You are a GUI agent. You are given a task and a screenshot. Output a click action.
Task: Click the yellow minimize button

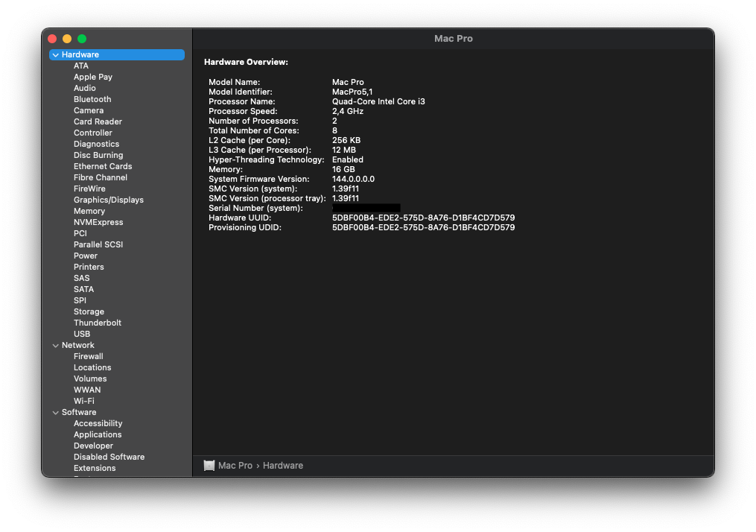tap(67, 39)
